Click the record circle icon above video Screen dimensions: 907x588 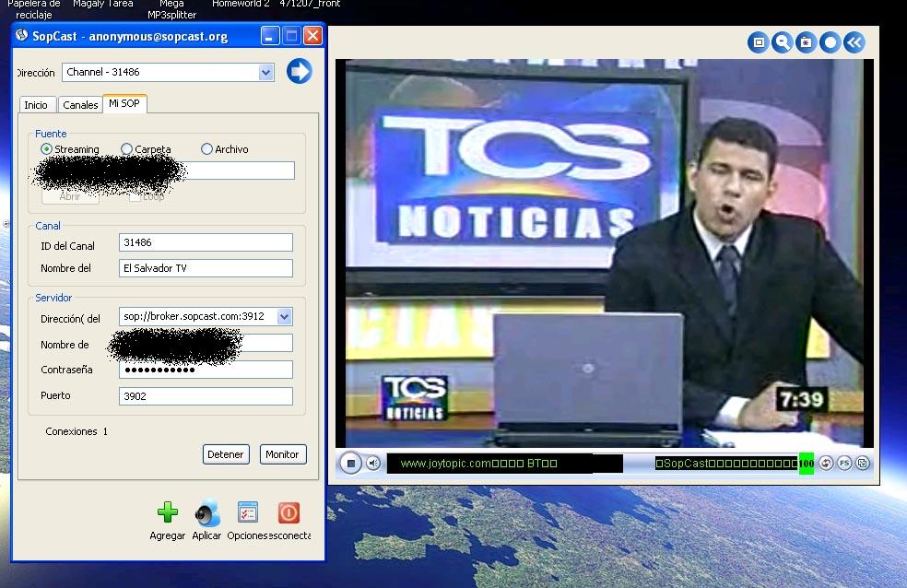[830, 42]
